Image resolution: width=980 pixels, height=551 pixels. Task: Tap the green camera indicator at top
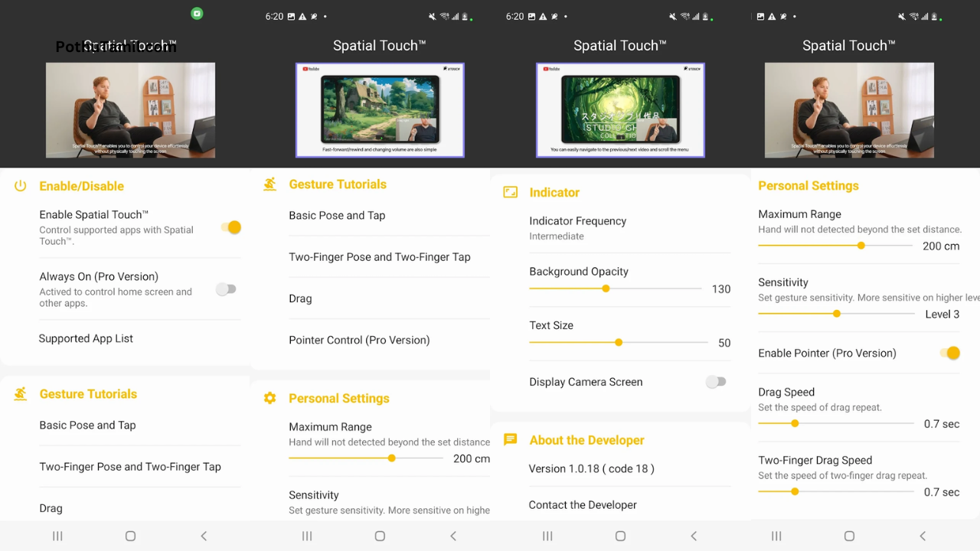[x=197, y=13]
